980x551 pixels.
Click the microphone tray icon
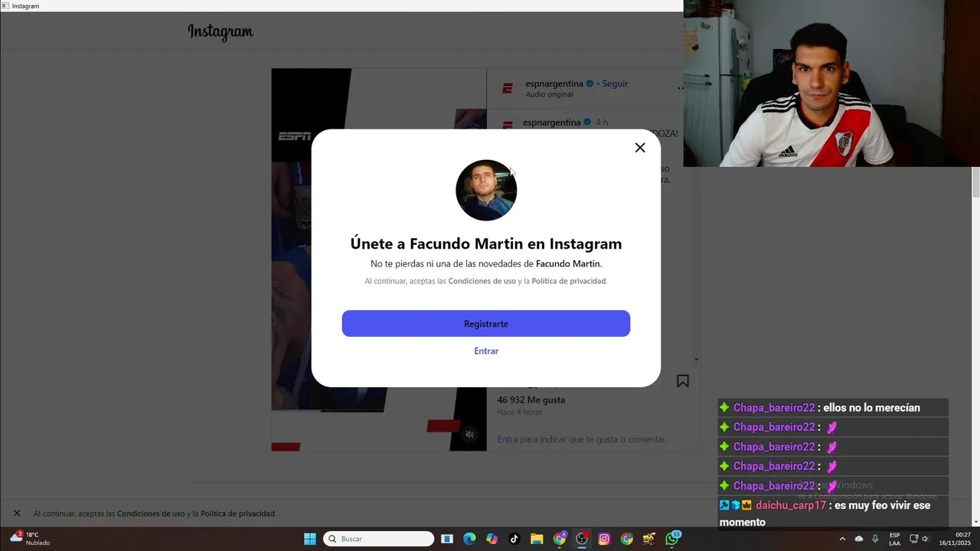[x=875, y=539]
